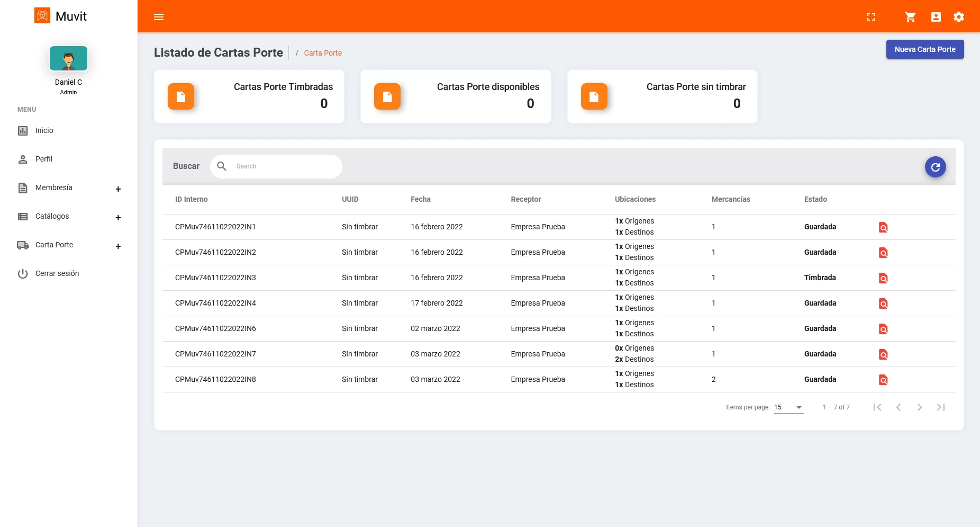Go to previous page of results

pyautogui.click(x=899, y=407)
